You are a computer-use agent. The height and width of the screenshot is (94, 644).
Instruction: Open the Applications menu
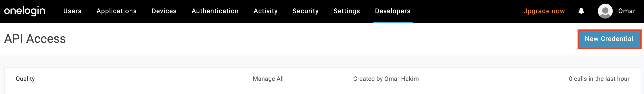tap(116, 11)
